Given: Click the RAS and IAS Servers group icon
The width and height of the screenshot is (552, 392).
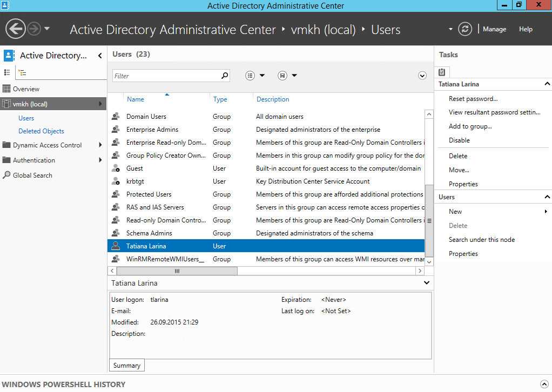Looking at the screenshot, I should pyautogui.click(x=116, y=207).
